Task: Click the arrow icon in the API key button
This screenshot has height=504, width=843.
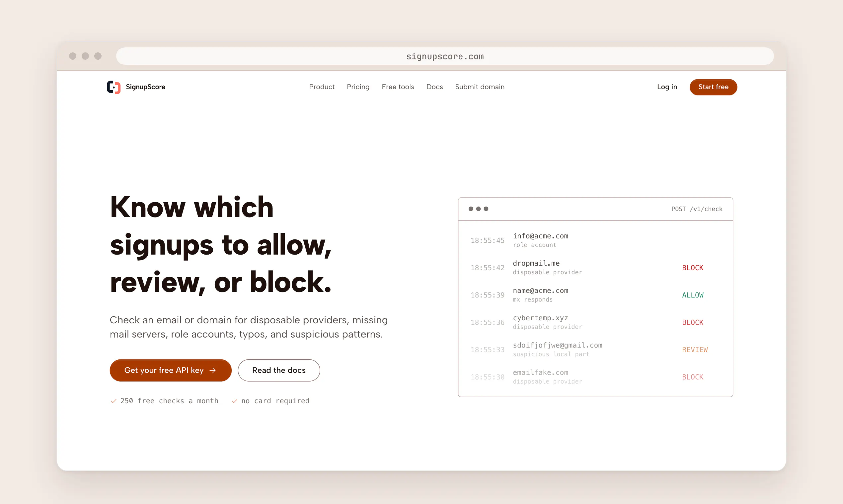Action: [213, 370]
